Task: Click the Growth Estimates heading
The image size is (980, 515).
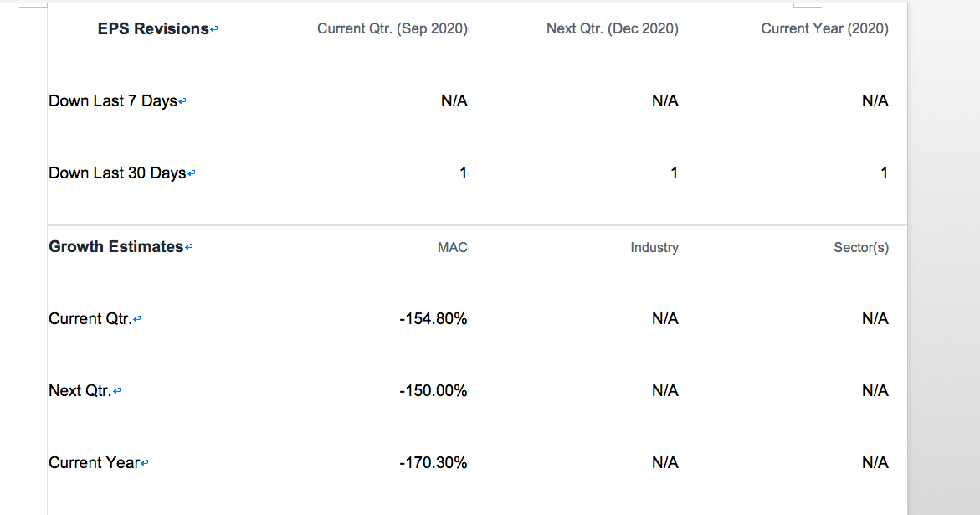Action: tap(116, 247)
